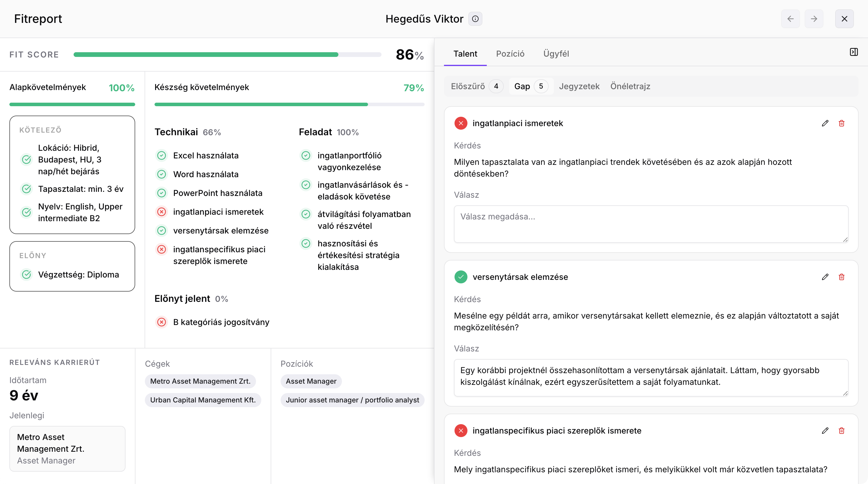Open the Előszűrő sub-tab

tap(477, 86)
